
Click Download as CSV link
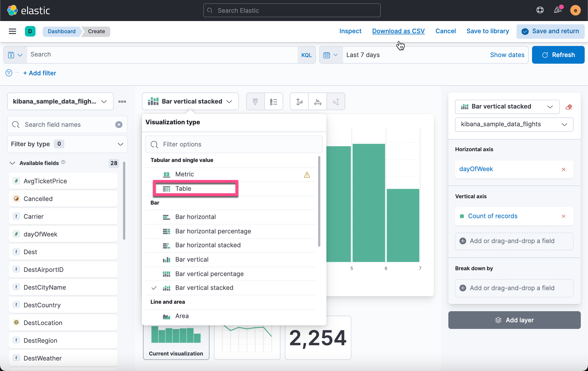(398, 31)
